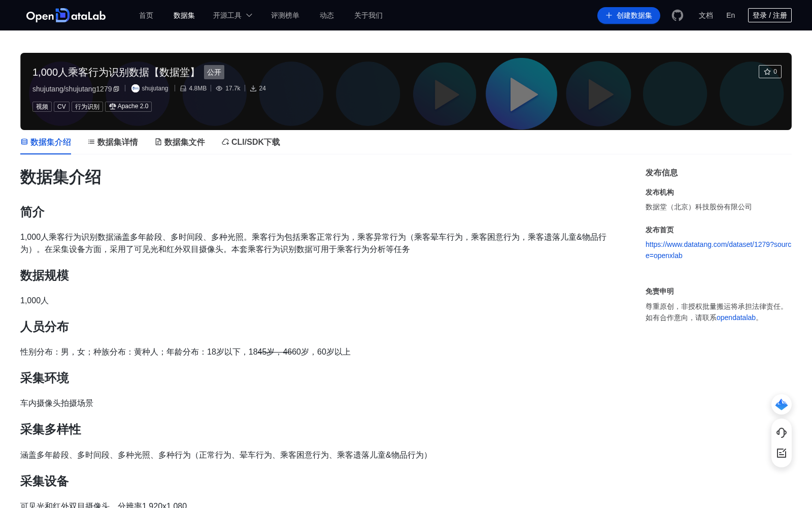Click the Apache 2.0 license tag
The height and width of the screenshot is (508, 812).
[128, 106]
